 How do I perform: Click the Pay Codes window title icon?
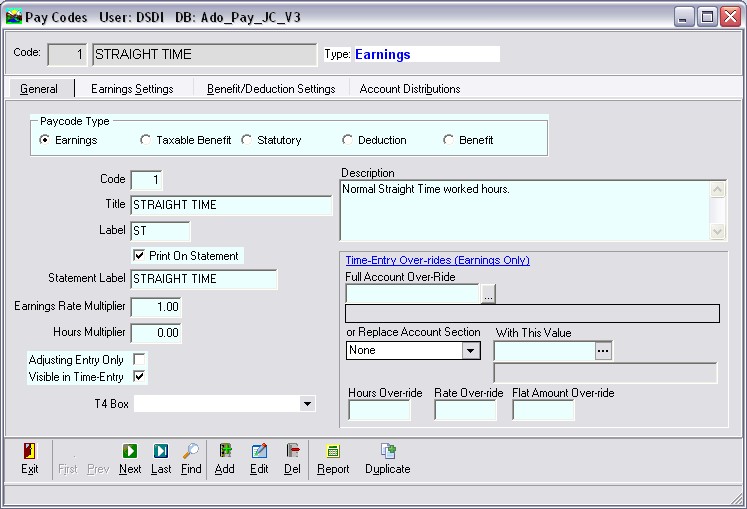(14, 17)
